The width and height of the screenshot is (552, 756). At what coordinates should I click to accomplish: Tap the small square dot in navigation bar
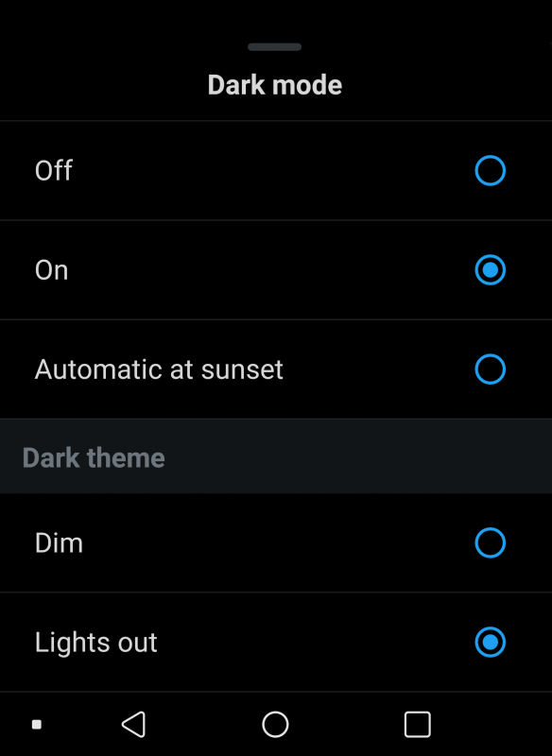coord(37,724)
